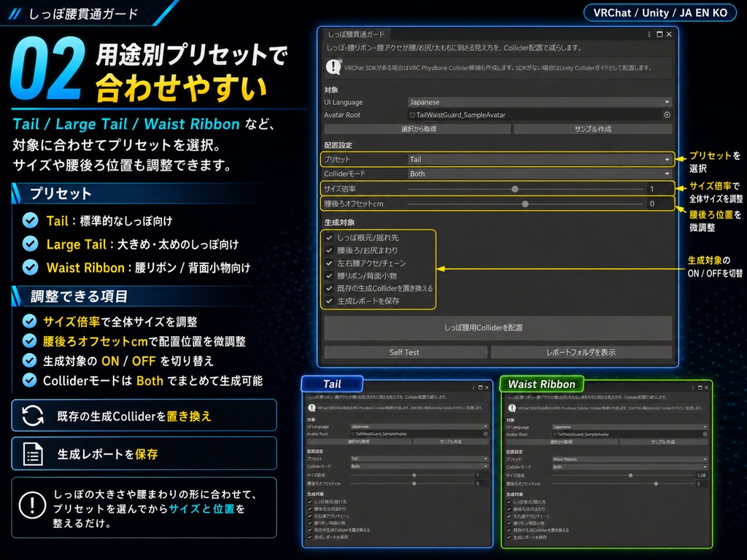Image resolution: width=747 pixels, height=560 pixels.
Task: Click object picker icon in the Tail window
Action: tap(485, 434)
